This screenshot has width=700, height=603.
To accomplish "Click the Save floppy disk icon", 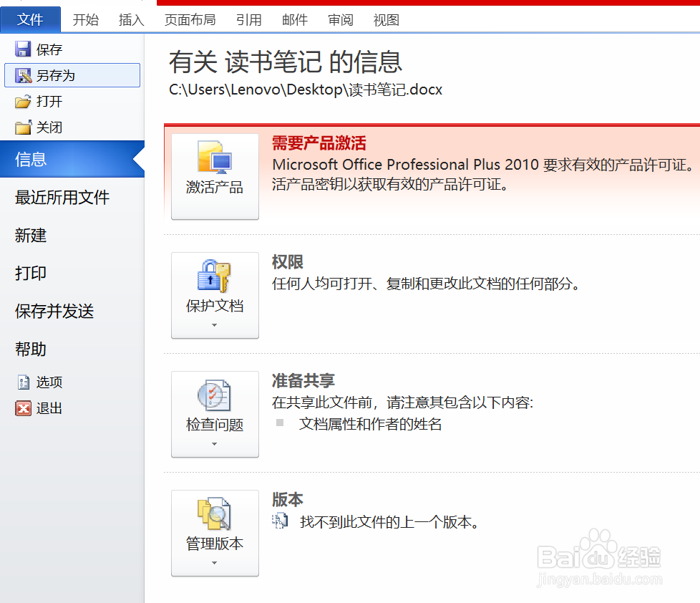I will [23, 49].
